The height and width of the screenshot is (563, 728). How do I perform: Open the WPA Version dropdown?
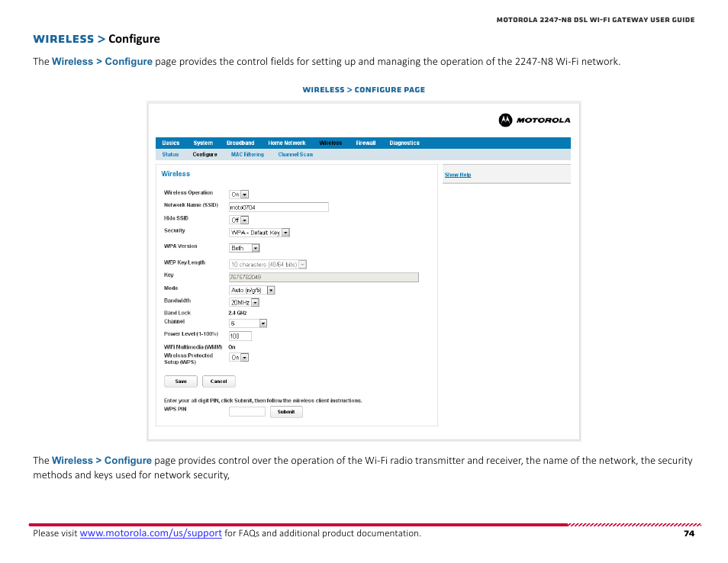pyautogui.click(x=244, y=248)
